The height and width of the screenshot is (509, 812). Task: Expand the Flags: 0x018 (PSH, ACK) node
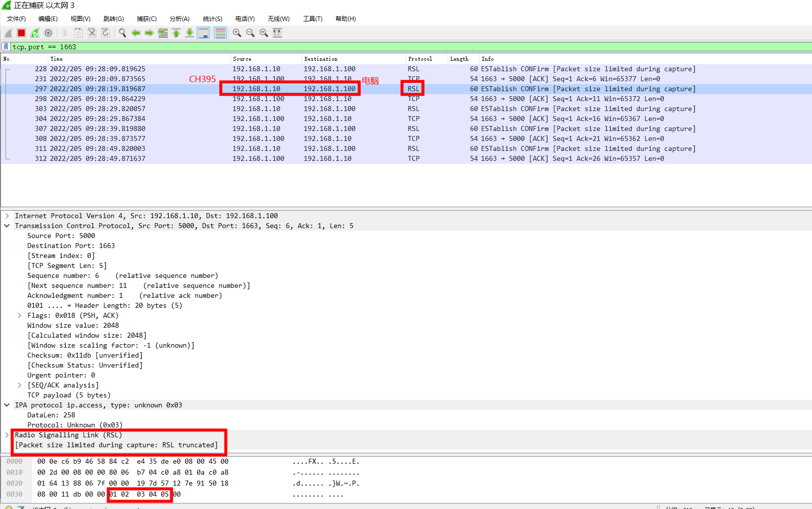pos(19,315)
